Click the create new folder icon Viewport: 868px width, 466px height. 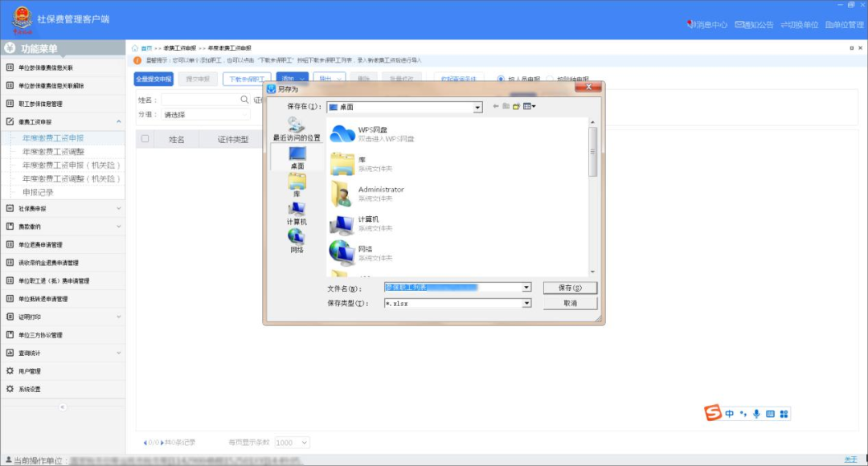516,106
